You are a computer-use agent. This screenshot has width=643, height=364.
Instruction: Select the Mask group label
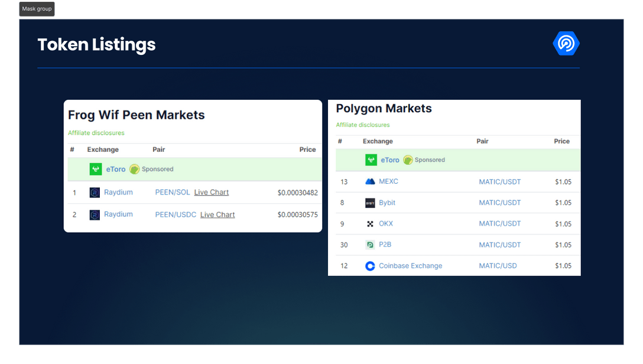(x=37, y=9)
